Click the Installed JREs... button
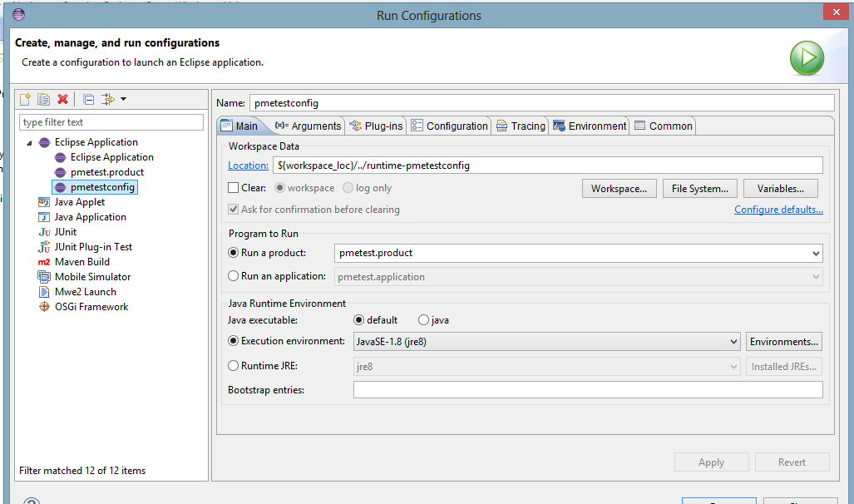 coord(784,367)
